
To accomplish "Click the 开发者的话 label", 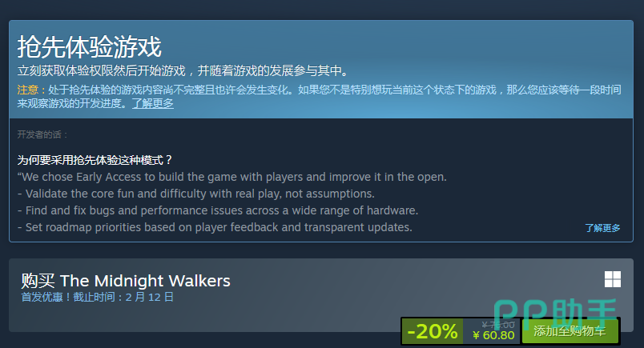I will (x=42, y=134).
